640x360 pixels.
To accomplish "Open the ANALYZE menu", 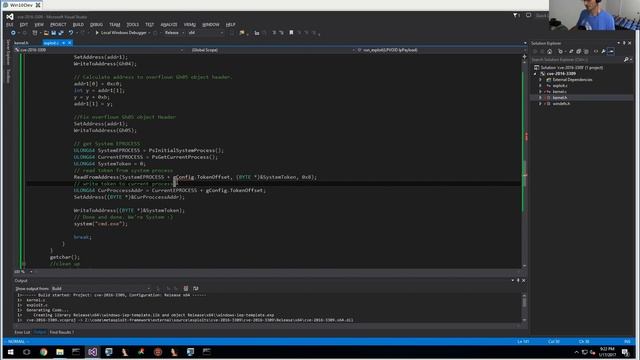I will tap(169, 24).
